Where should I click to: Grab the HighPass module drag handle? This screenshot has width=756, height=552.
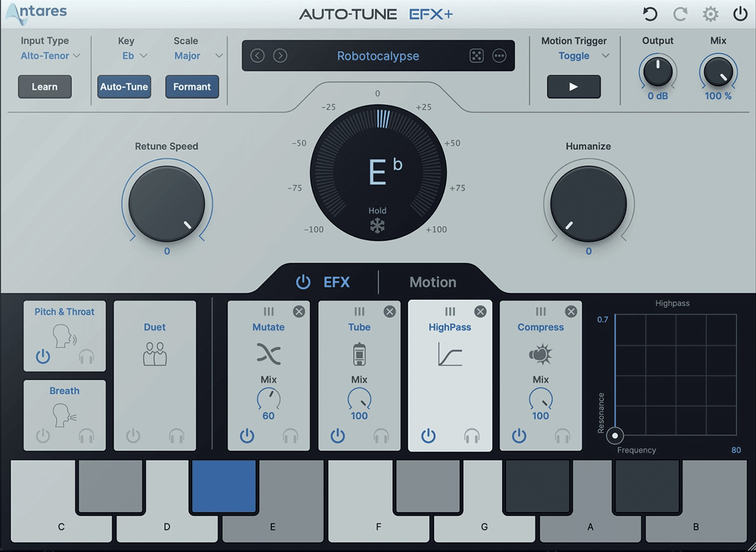click(450, 311)
